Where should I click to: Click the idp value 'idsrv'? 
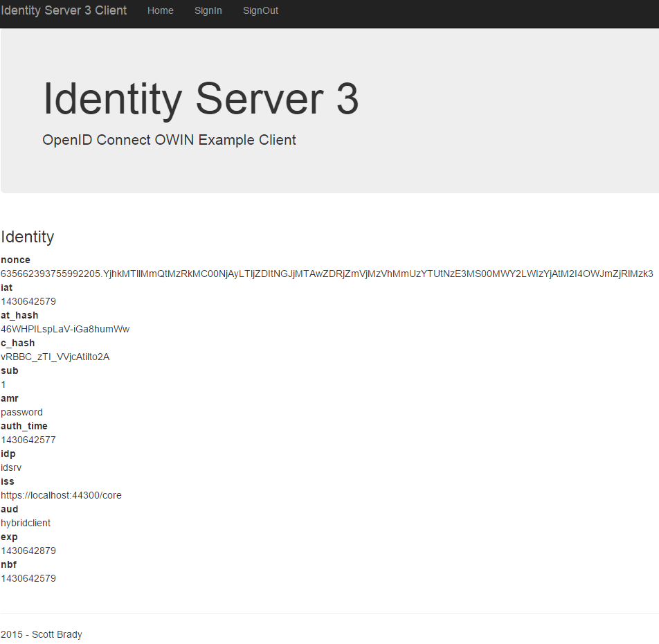click(x=11, y=468)
